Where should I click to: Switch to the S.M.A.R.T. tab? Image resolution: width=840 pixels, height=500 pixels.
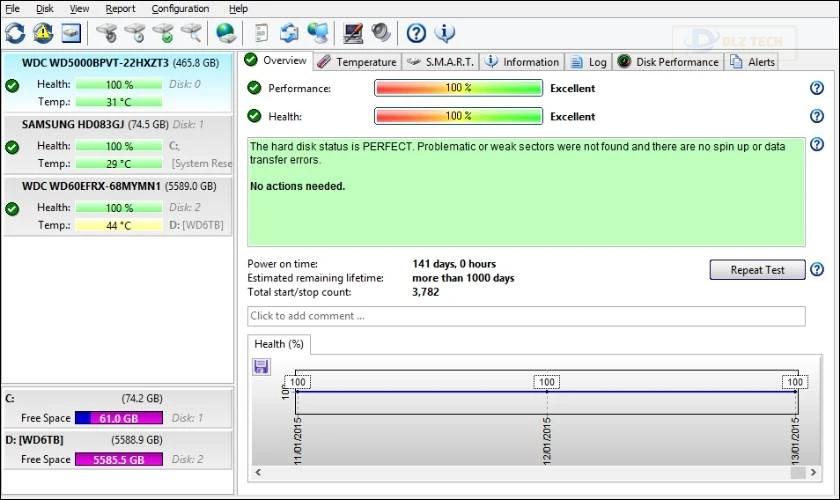[440, 62]
